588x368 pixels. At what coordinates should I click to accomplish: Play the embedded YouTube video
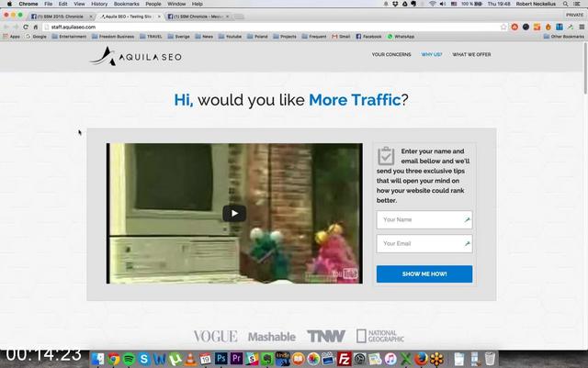pyautogui.click(x=234, y=213)
